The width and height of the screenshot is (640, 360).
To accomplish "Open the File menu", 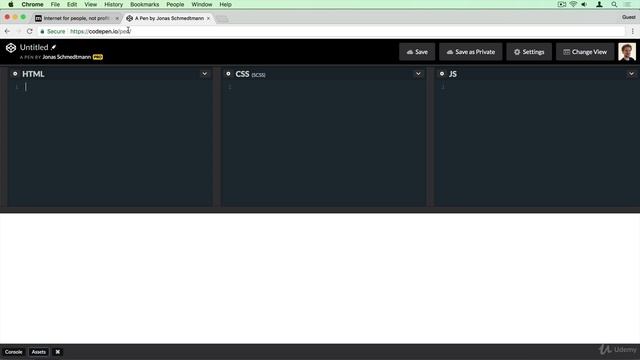I will pos(55,4).
